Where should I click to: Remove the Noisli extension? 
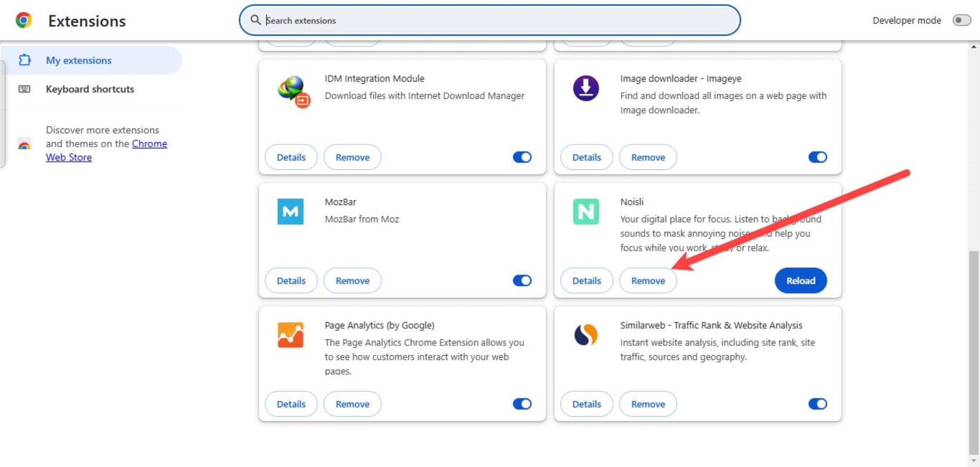648,281
